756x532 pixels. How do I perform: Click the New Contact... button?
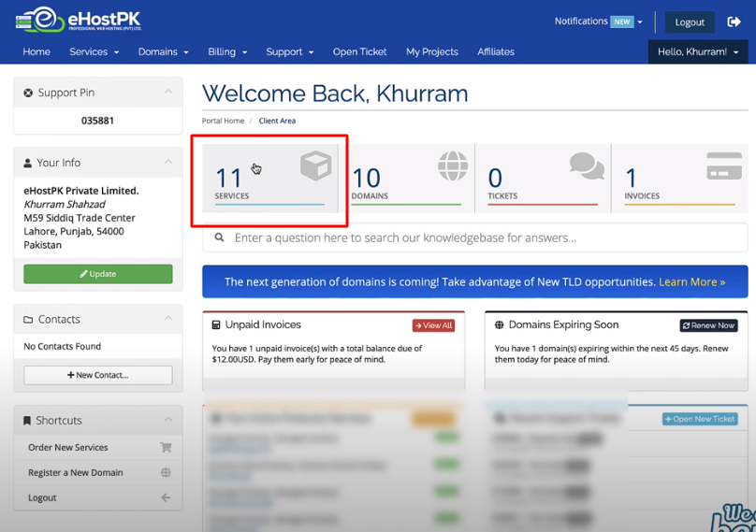tap(98, 375)
